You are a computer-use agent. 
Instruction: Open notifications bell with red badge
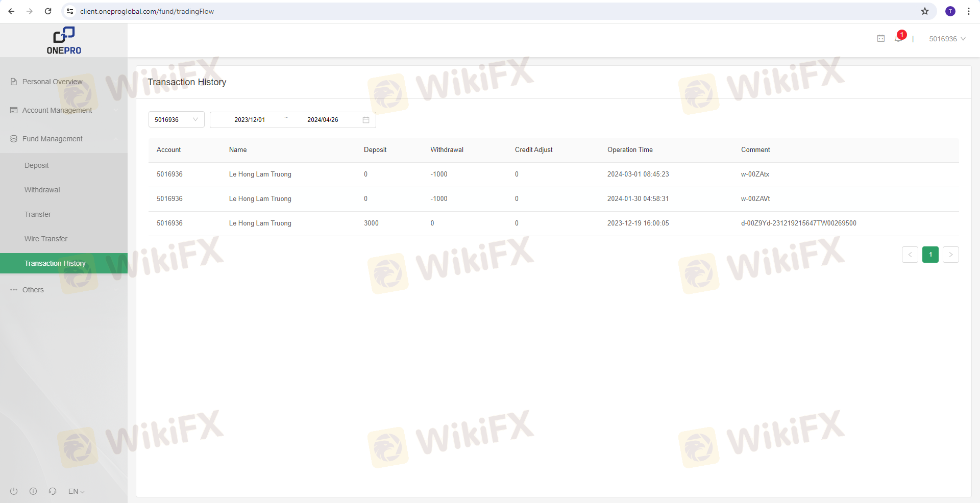[899, 37]
